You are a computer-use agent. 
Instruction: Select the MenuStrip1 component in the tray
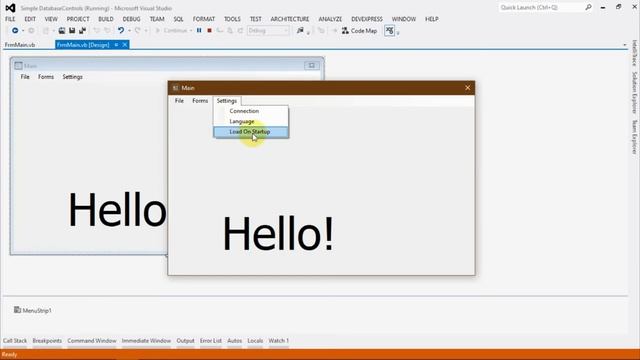[x=33, y=311]
